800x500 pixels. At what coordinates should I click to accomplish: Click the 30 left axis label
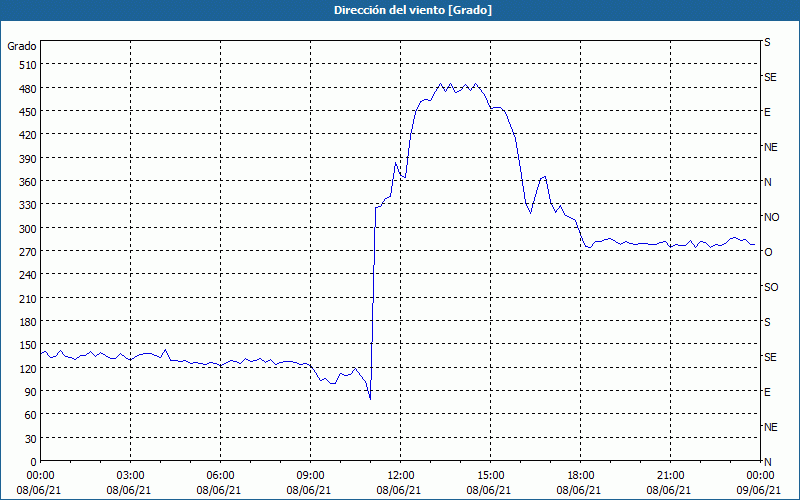point(31,439)
